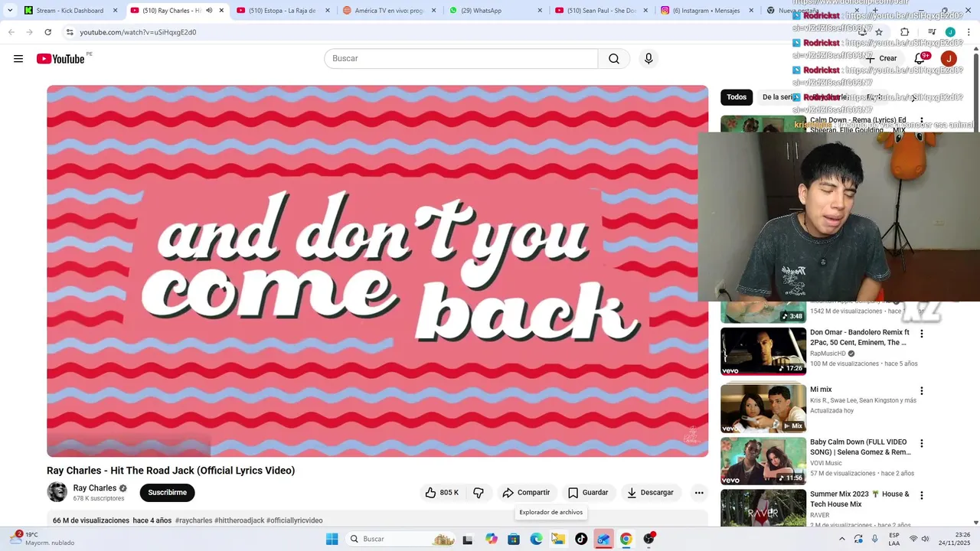This screenshot has width=980, height=551.
Task: Save video with Guardar button
Action: pyautogui.click(x=588, y=493)
